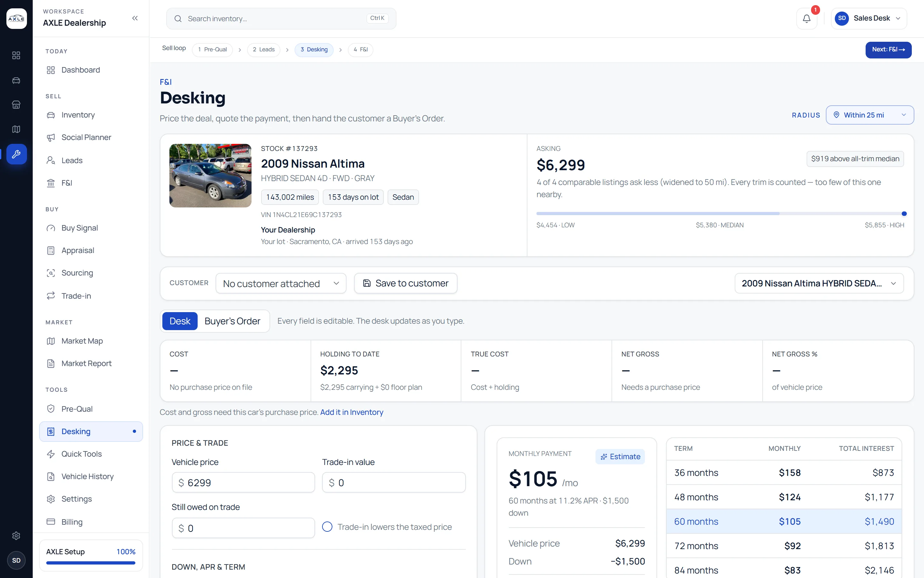Image resolution: width=924 pixels, height=578 pixels.
Task: Open the Radius Within 25 mi dropdown
Action: click(x=870, y=115)
